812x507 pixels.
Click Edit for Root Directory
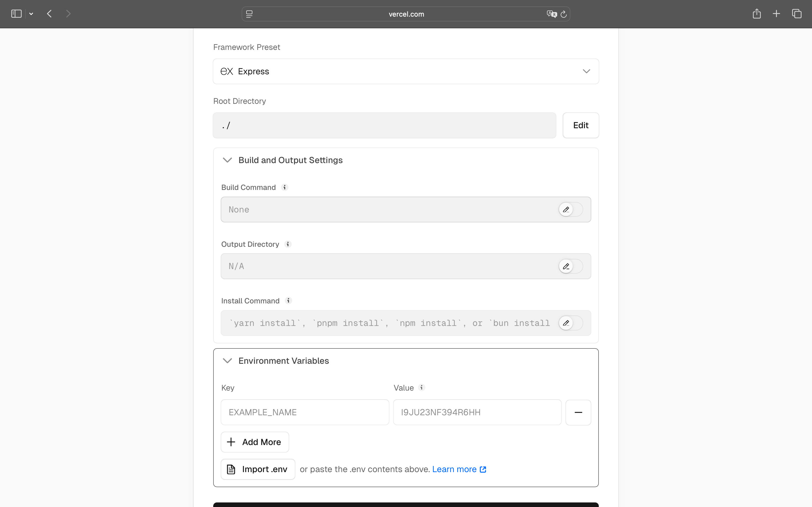click(x=581, y=125)
